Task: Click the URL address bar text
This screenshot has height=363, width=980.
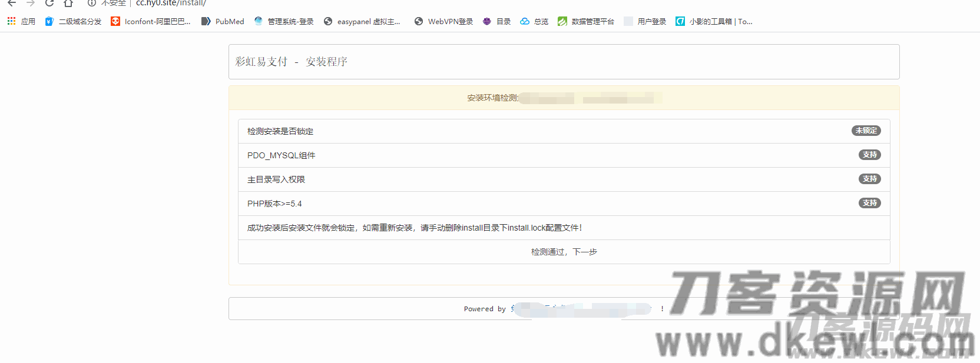Action: (171, 3)
